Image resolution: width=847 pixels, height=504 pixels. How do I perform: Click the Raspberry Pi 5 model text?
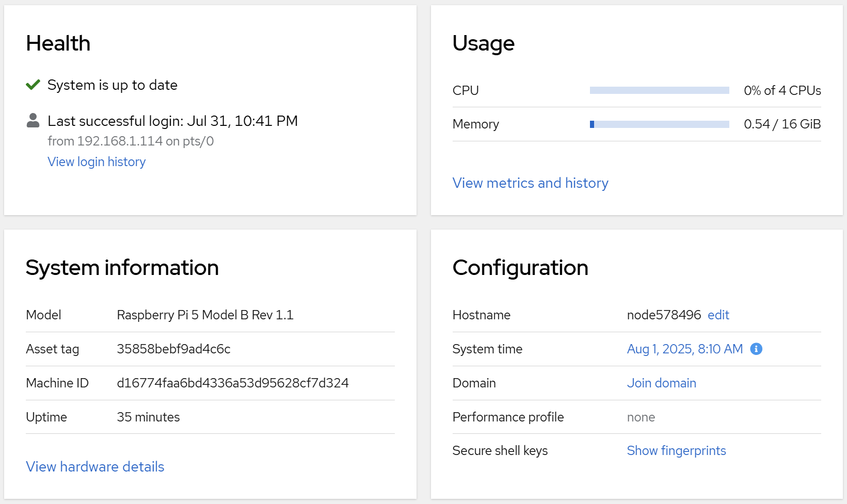click(x=205, y=315)
